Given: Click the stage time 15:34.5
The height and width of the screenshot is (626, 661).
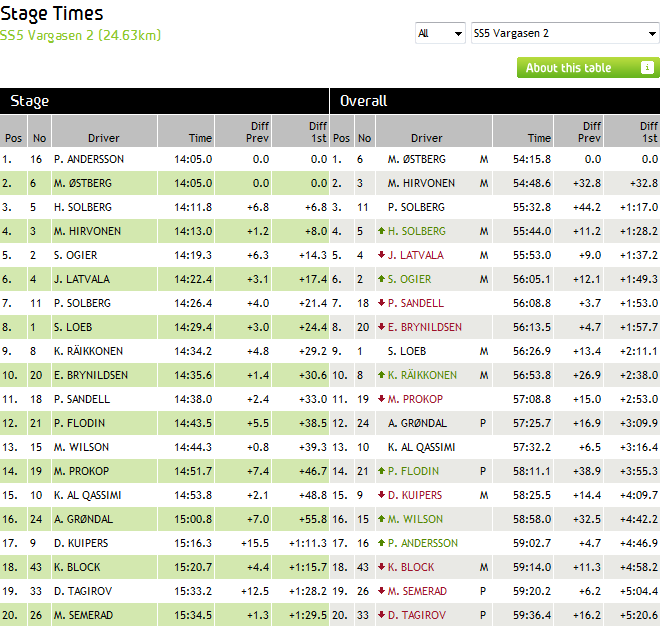Looking at the screenshot, I should (193, 616).
